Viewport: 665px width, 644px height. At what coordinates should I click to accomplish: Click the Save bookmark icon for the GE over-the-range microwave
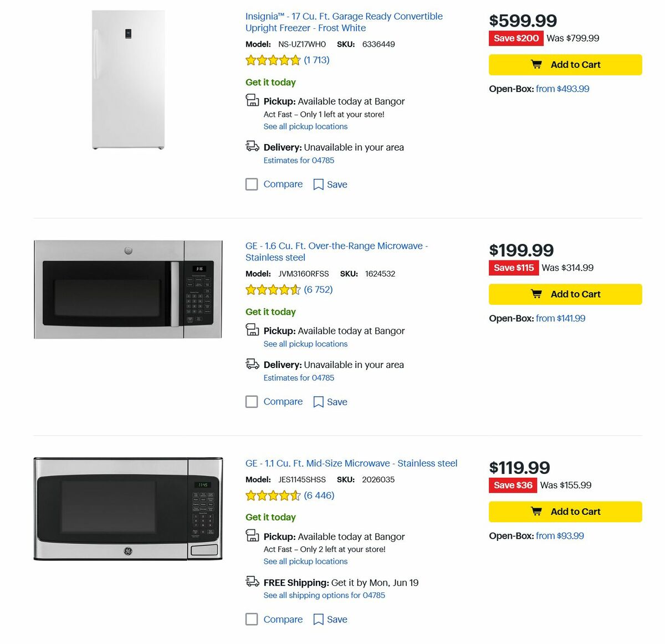click(318, 401)
